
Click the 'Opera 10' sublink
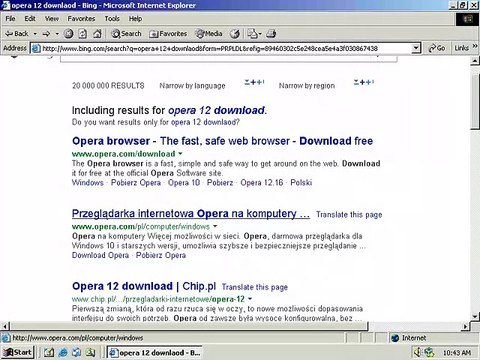pos(184,183)
